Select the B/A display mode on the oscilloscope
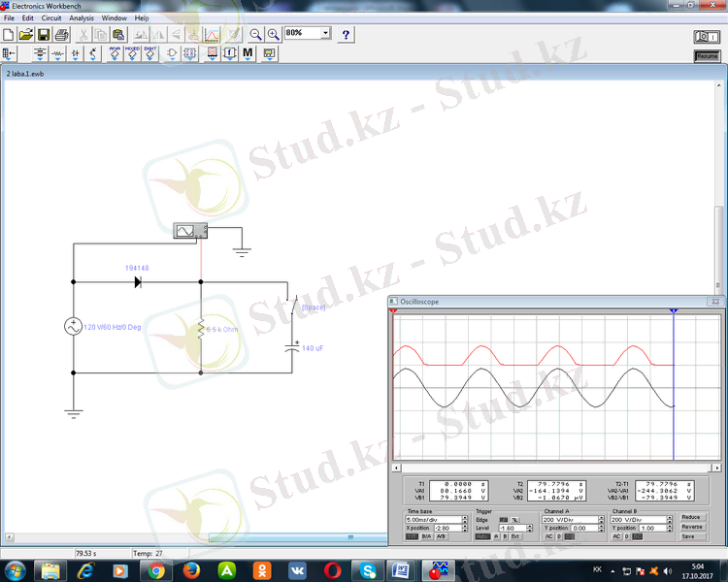The image size is (728, 582). tap(426, 535)
